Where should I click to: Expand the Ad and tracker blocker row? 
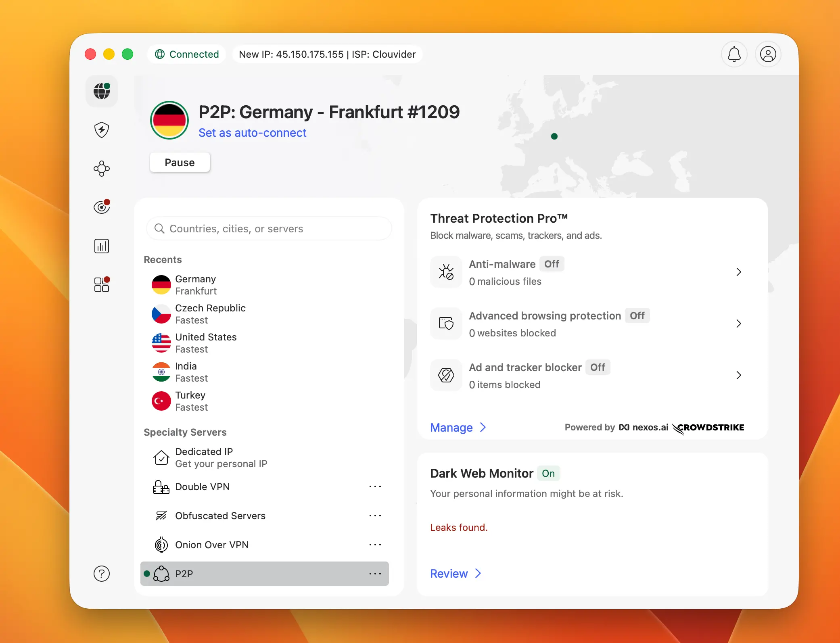[739, 375]
